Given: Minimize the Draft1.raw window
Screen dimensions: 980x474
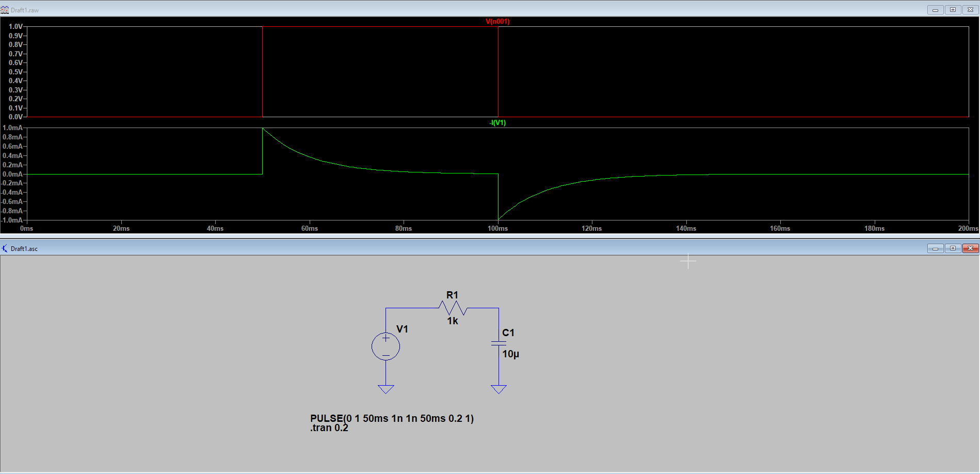Looking at the screenshot, I should point(935,10).
